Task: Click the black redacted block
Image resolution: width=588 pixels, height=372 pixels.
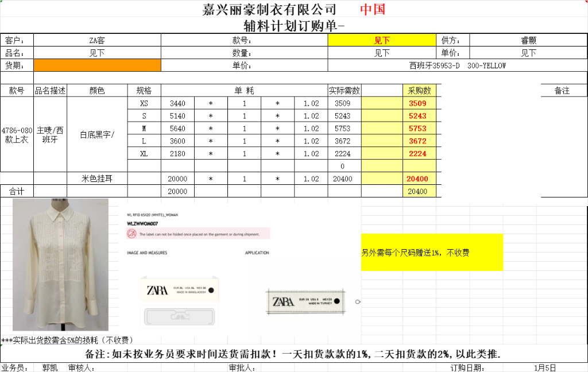Action: pos(491,140)
